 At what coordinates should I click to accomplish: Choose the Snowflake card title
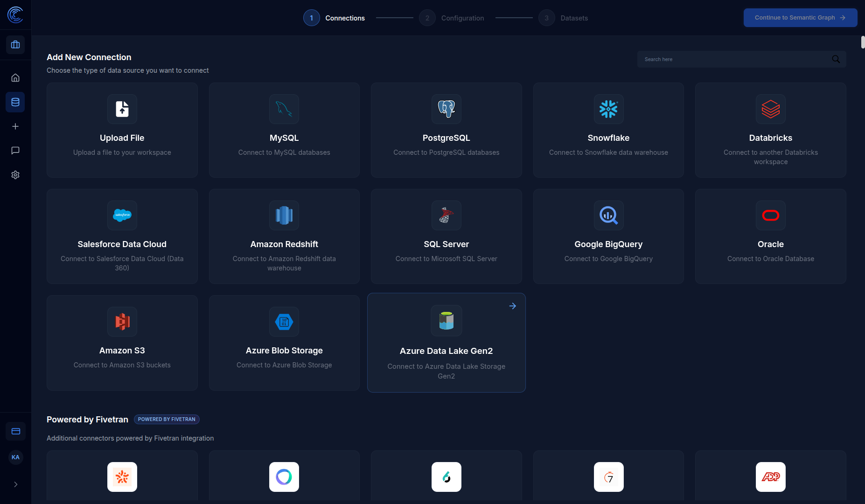point(608,138)
